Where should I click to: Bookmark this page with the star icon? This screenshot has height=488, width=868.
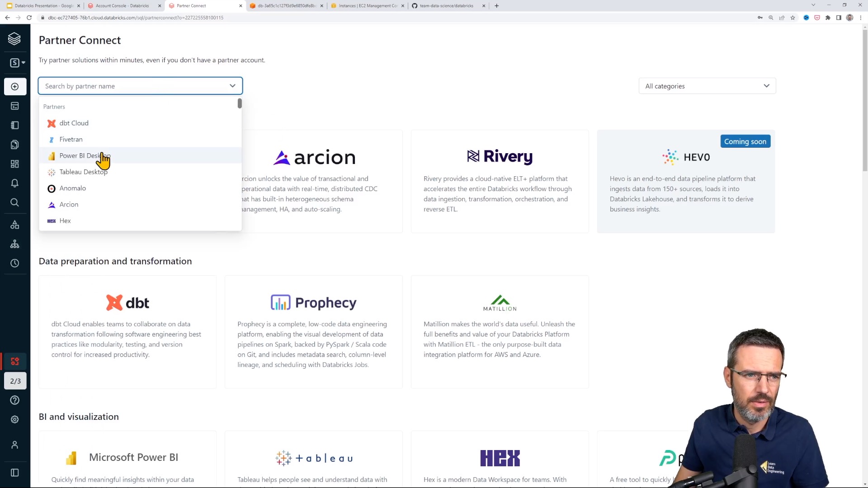click(x=793, y=18)
